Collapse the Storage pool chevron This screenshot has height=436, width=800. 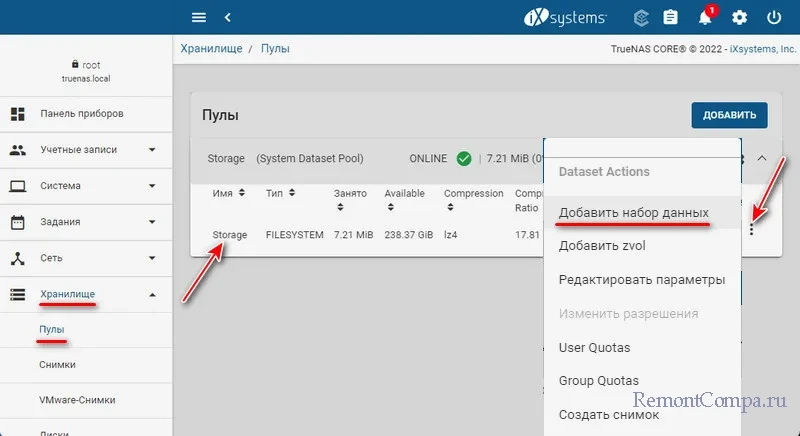(x=762, y=158)
